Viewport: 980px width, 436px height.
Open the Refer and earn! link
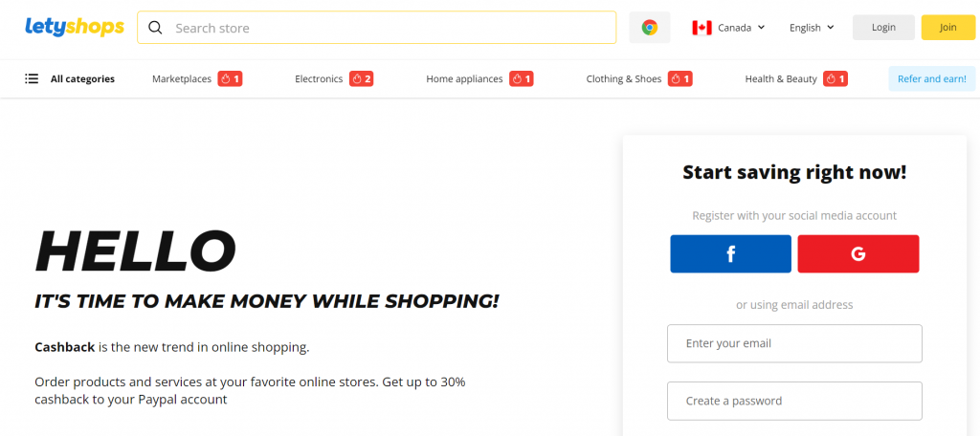(x=931, y=78)
